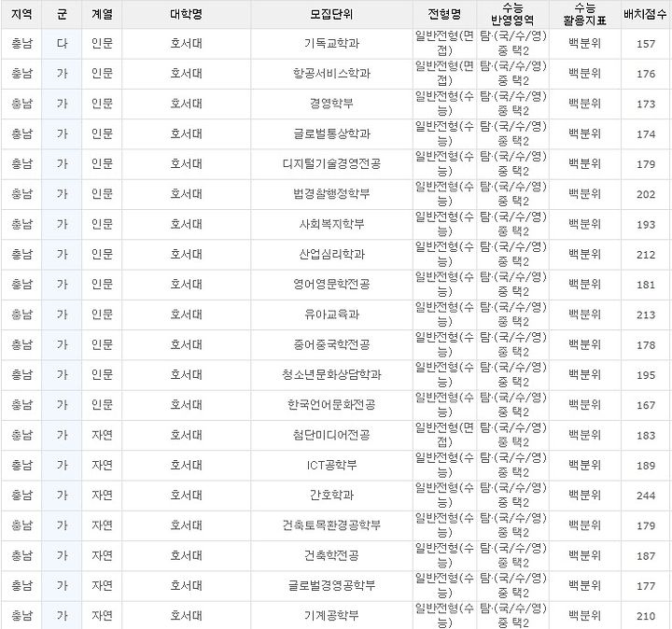
Task: Click score 183 for 첨단미디어전공
Action: (x=646, y=435)
